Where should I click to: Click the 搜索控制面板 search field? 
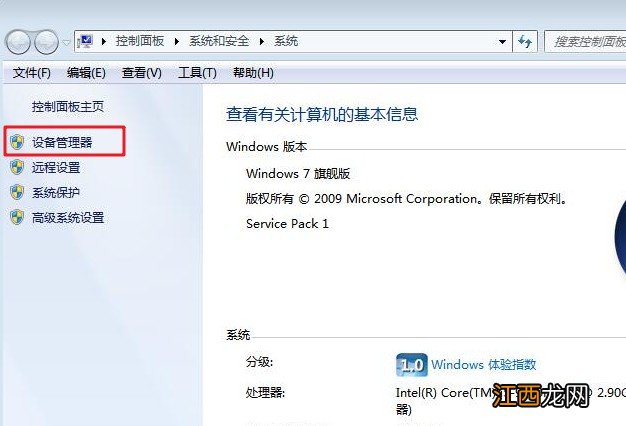coord(585,42)
